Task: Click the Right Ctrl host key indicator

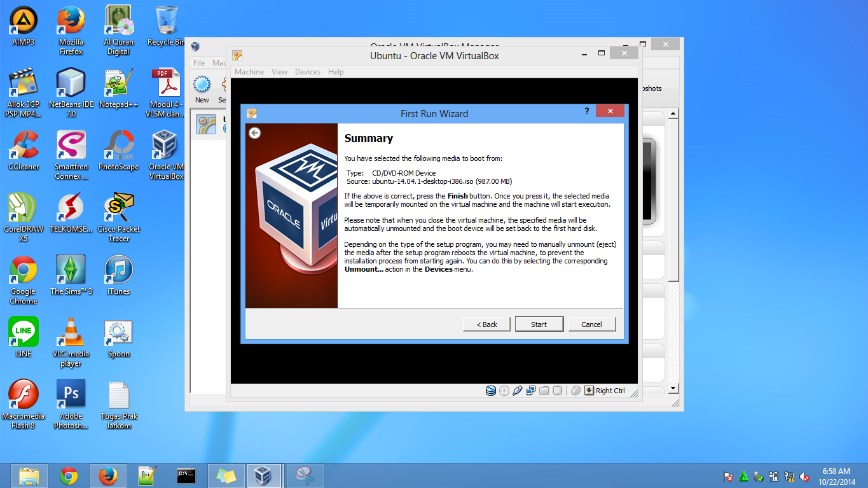Action: 605,391
